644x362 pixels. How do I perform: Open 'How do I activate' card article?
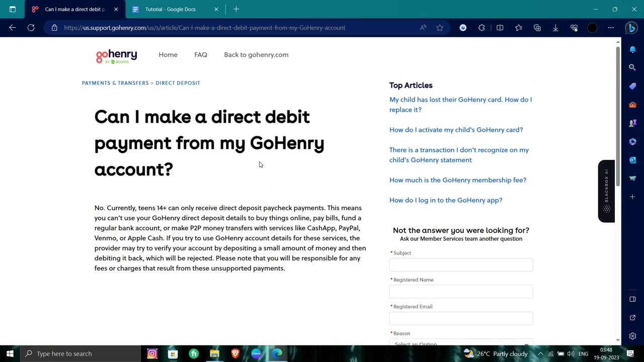pos(456,130)
